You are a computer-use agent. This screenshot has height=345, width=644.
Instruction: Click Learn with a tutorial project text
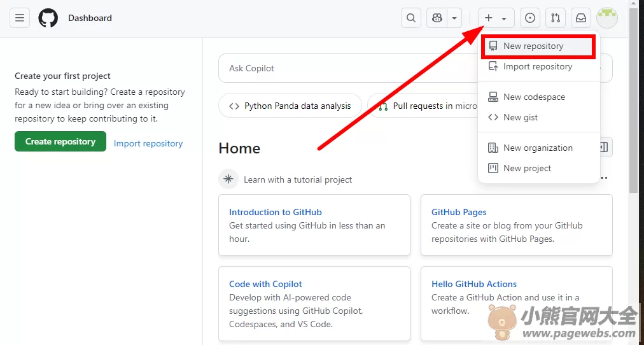pos(298,180)
